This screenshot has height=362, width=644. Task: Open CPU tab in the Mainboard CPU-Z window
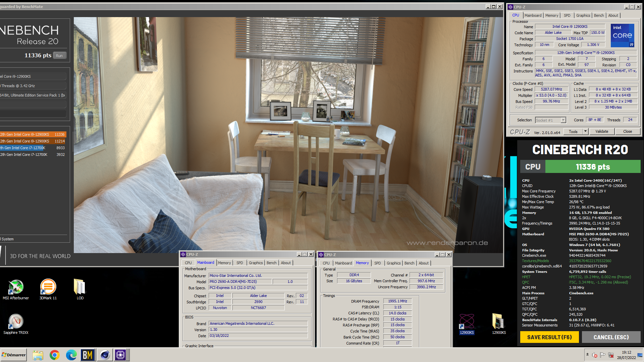[x=188, y=263]
